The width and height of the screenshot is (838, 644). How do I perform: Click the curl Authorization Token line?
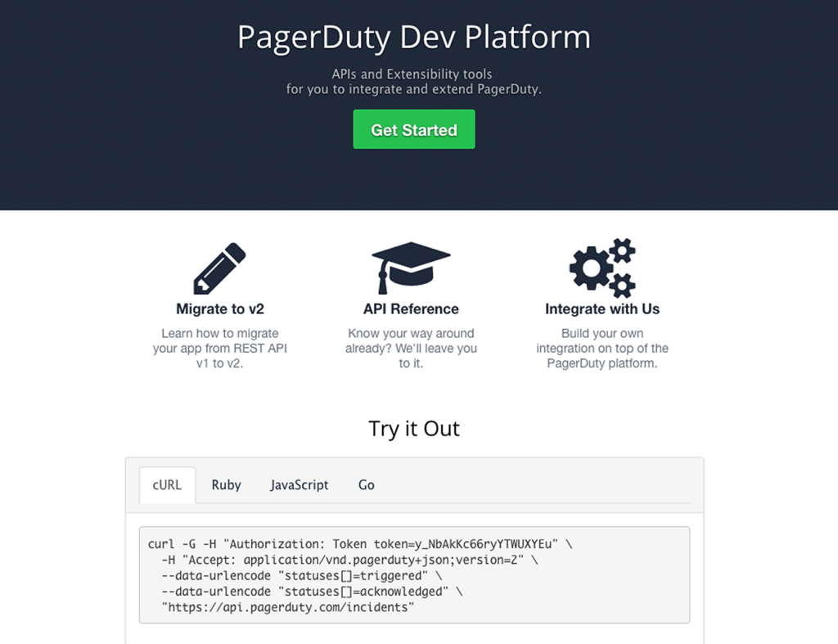point(360,544)
